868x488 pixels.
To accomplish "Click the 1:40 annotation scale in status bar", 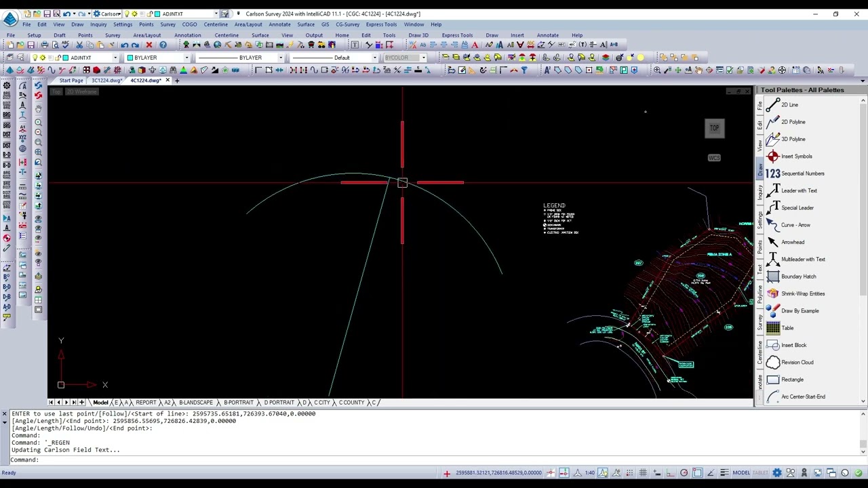I will coord(590,472).
